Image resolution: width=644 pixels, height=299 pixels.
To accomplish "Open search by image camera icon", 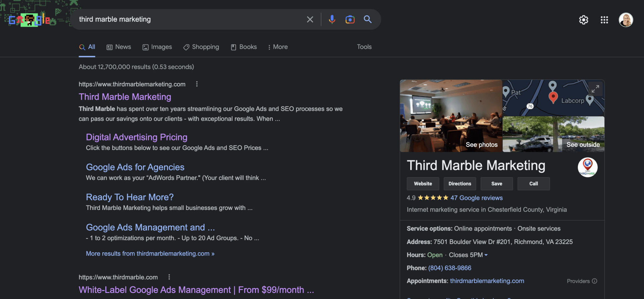I will pos(350,19).
